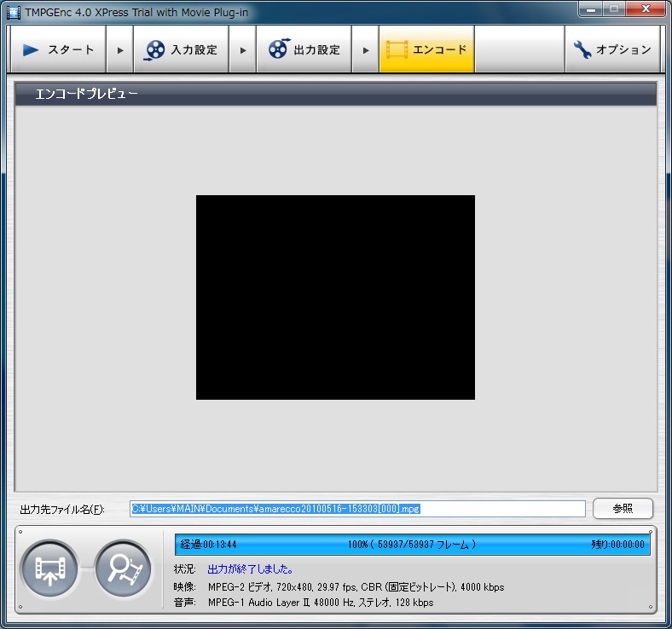Click the TMPGEnc app icon in title bar

pyautogui.click(x=14, y=13)
